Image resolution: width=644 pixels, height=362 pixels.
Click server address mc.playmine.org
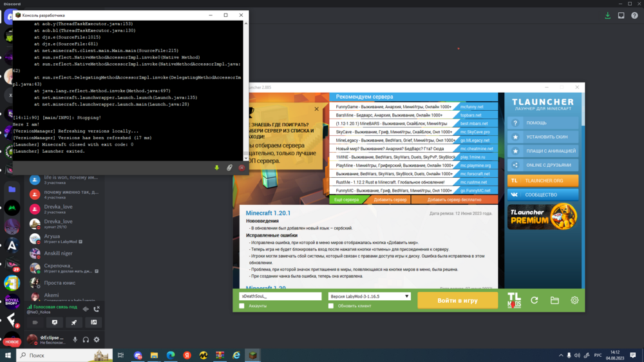pyautogui.click(x=476, y=166)
